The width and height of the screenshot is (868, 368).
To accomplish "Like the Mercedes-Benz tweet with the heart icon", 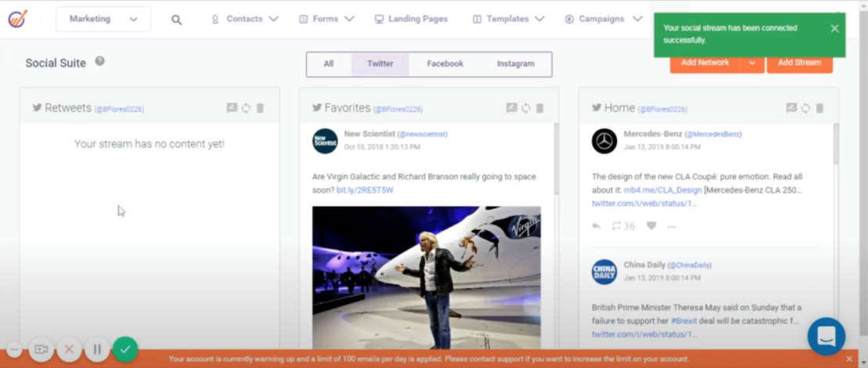I will pyautogui.click(x=651, y=226).
